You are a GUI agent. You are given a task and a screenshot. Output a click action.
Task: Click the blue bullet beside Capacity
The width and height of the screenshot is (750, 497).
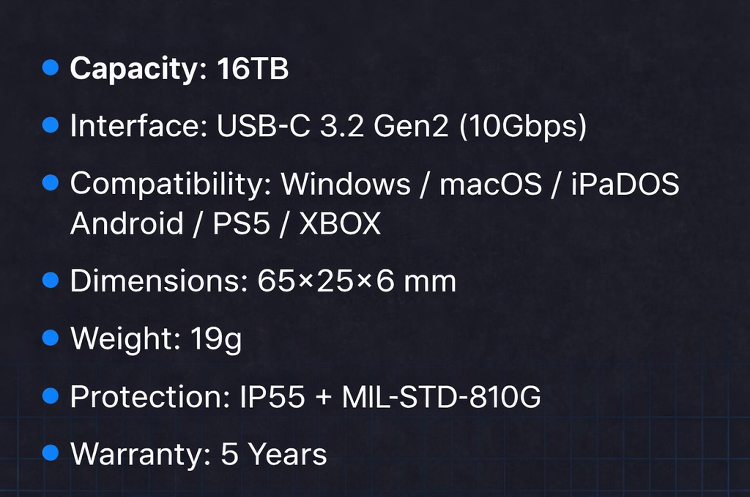click(51, 68)
